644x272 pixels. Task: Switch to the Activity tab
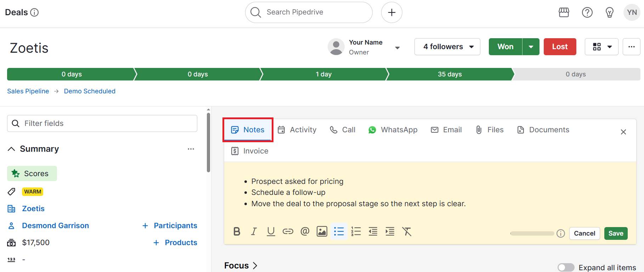(297, 130)
